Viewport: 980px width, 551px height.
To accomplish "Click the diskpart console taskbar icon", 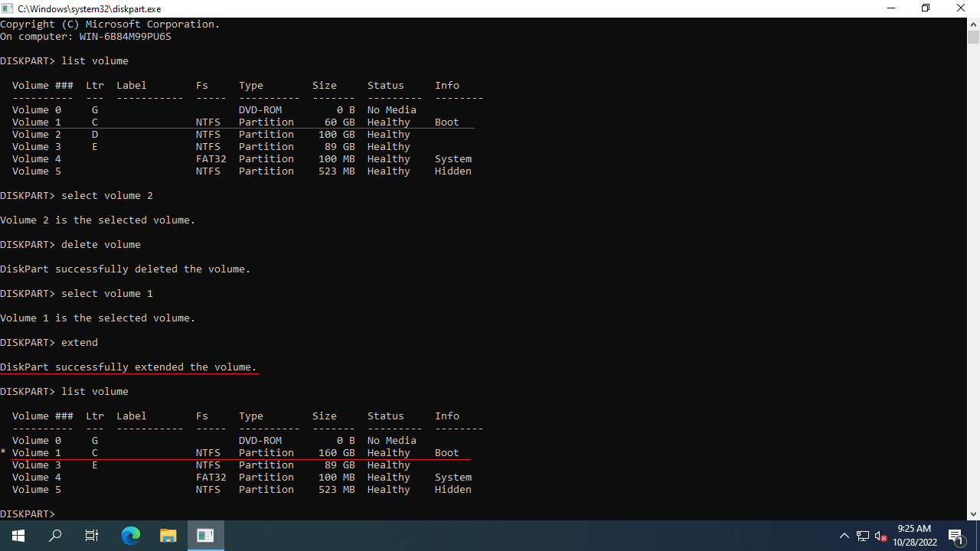I will pyautogui.click(x=205, y=536).
